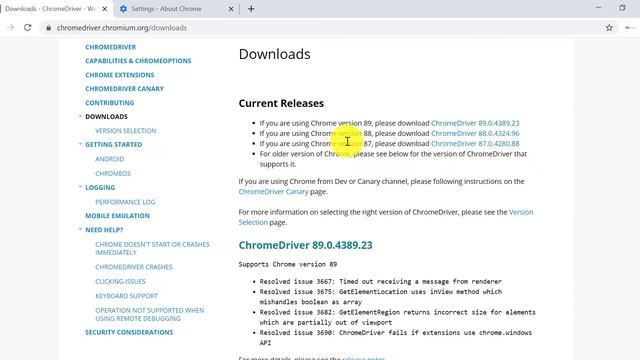Select Downloads in the sidebar
Viewport: 640px width, 360px height.
106,117
